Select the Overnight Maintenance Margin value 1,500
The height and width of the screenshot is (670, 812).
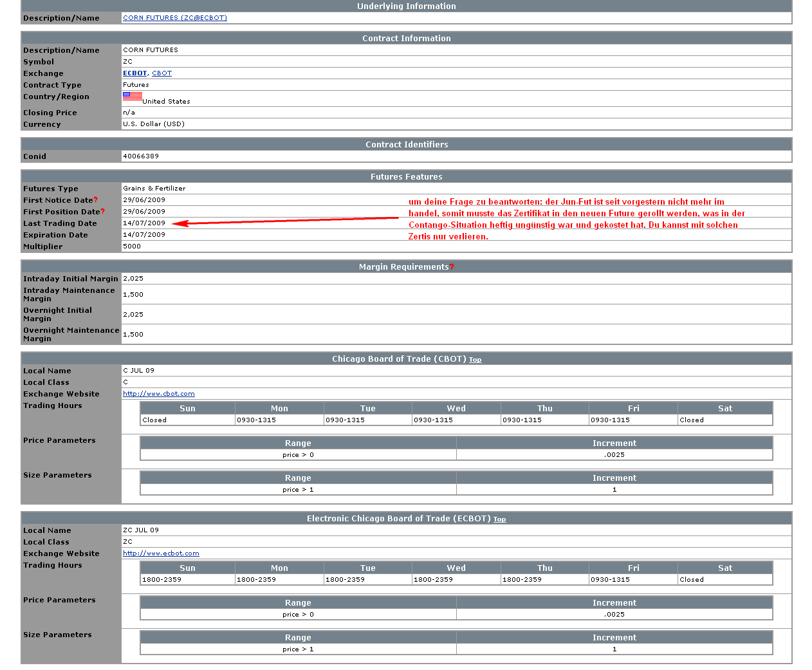(133, 335)
